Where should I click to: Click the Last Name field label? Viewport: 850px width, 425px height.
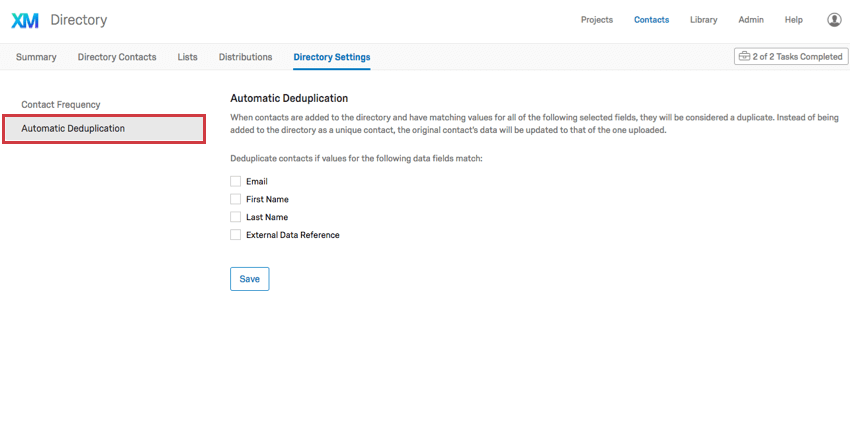pyautogui.click(x=267, y=217)
